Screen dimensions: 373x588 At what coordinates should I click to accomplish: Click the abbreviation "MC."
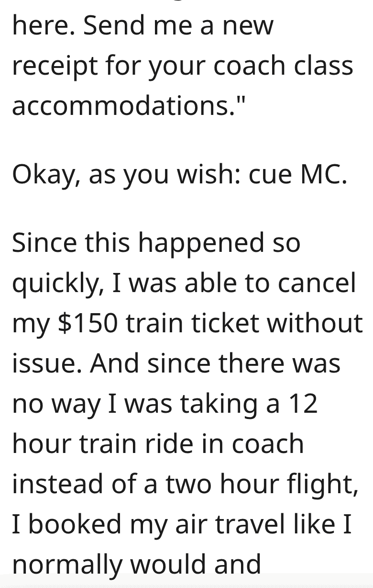click(323, 174)
